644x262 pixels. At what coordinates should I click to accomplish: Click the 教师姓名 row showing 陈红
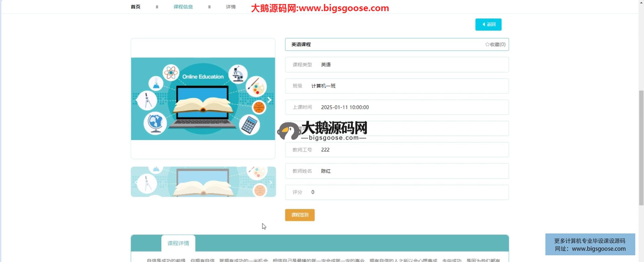397,171
